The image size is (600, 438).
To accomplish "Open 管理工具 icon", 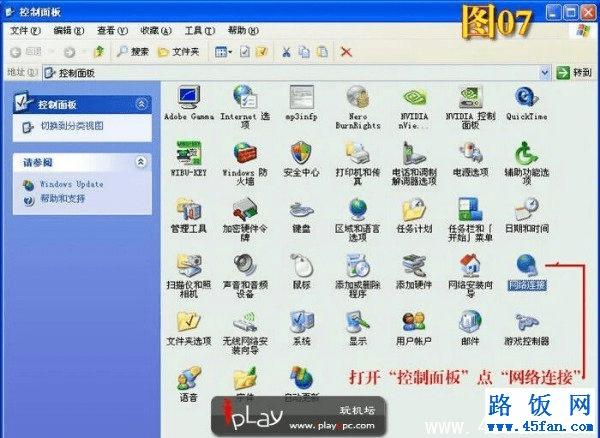I will point(189,209).
